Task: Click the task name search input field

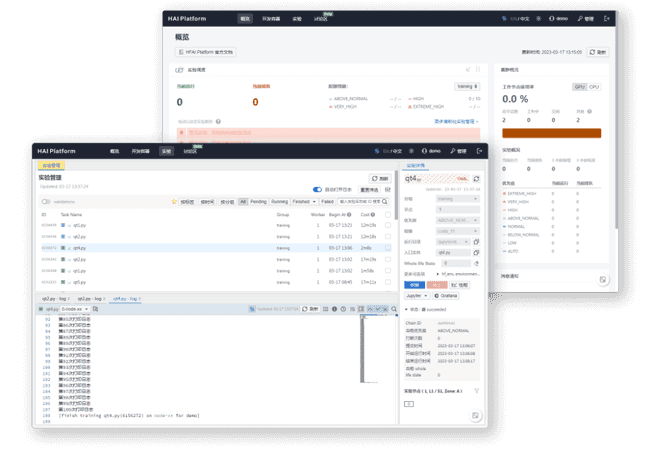Action: pyautogui.click(x=361, y=201)
